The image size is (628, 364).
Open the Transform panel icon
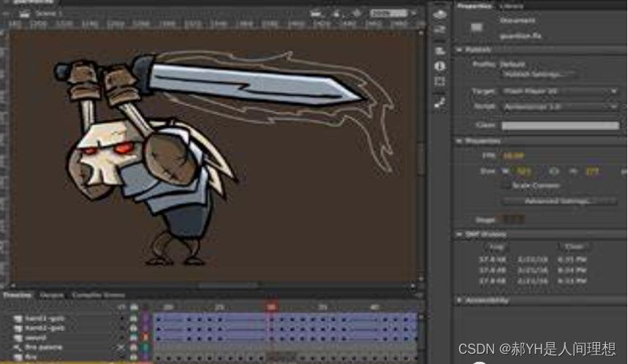[x=440, y=82]
